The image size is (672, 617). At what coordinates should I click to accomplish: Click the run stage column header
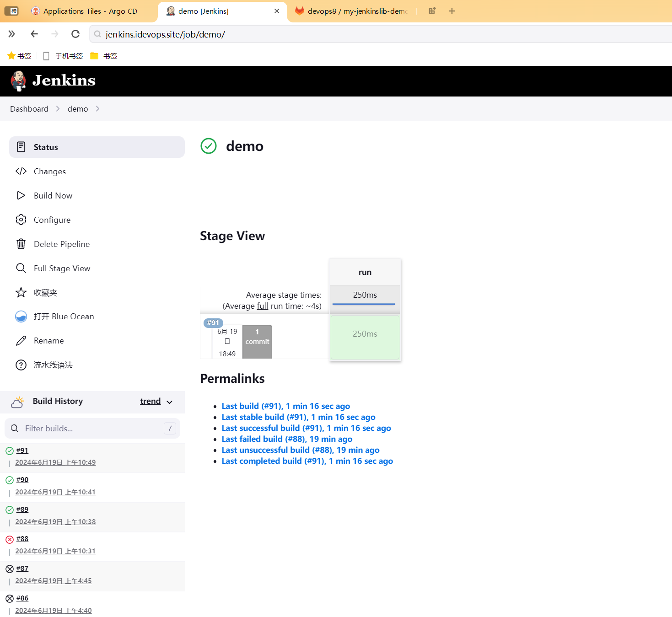click(365, 272)
